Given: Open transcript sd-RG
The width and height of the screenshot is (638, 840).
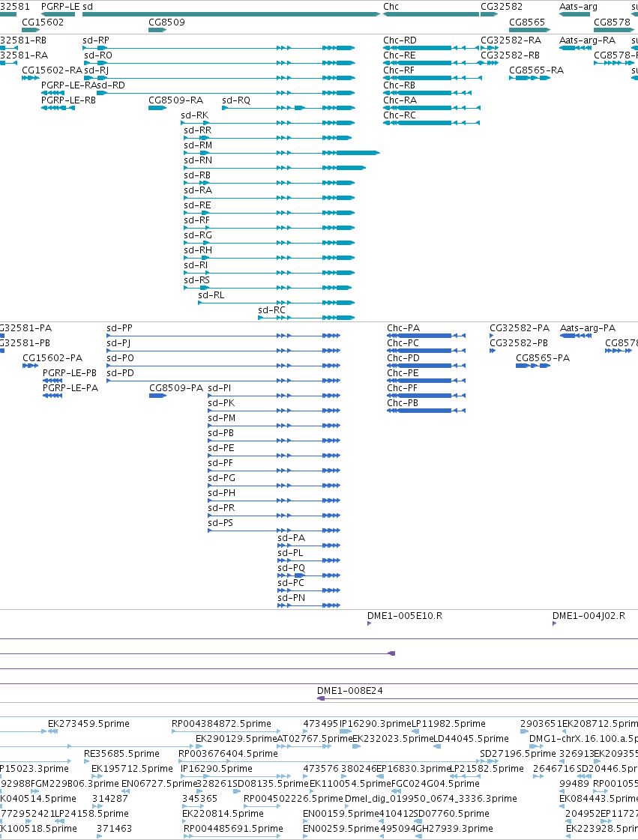Looking at the screenshot, I should (198, 235).
